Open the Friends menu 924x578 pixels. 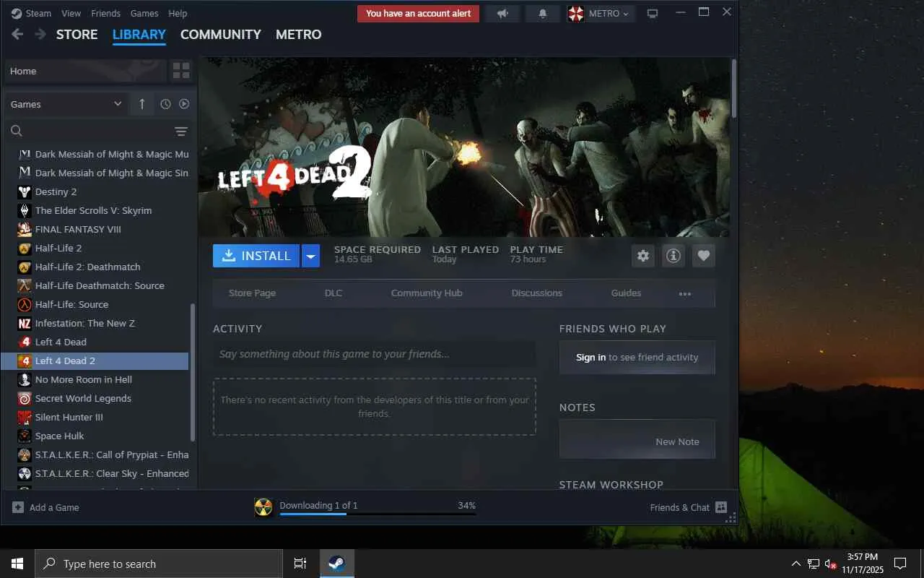pyautogui.click(x=106, y=14)
